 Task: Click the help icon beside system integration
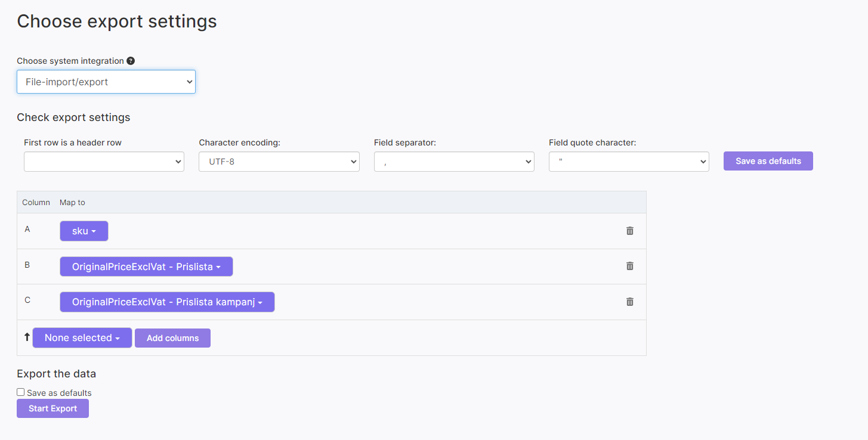click(x=131, y=61)
